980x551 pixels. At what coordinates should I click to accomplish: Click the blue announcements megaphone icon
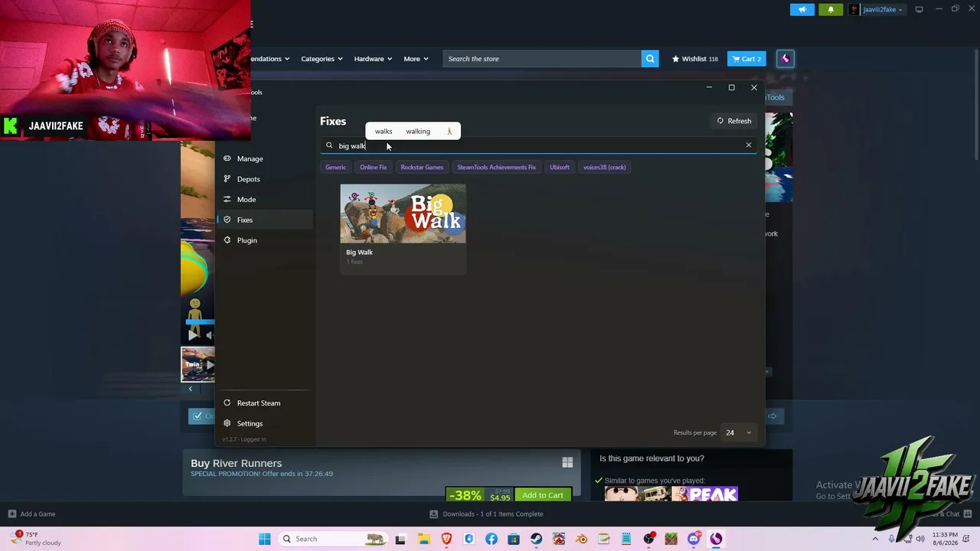802,9
